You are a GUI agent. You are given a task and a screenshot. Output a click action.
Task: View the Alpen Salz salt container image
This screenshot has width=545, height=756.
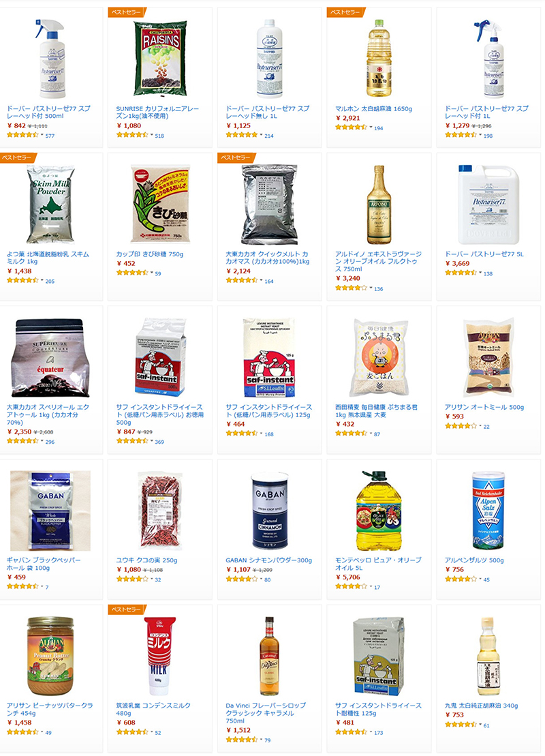pos(488,511)
